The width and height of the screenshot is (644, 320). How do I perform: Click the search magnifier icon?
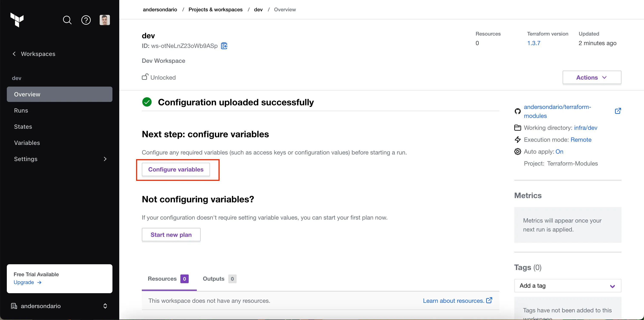coord(67,20)
